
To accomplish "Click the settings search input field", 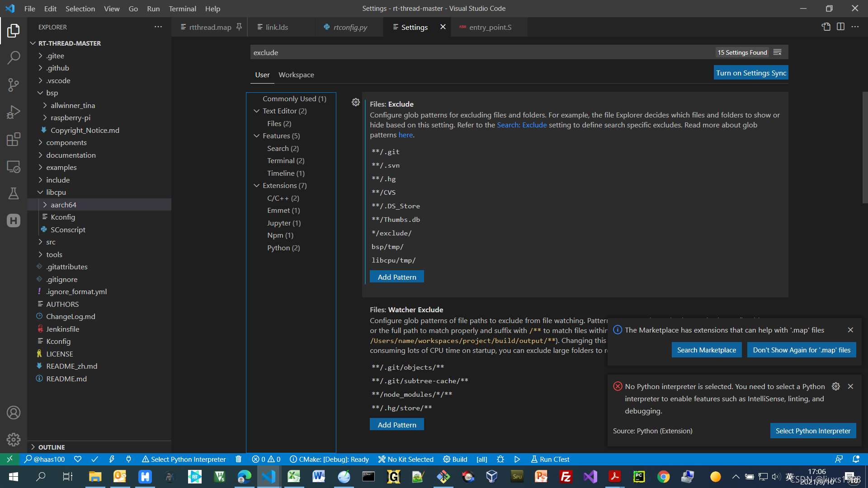I will click(x=481, y=52).
